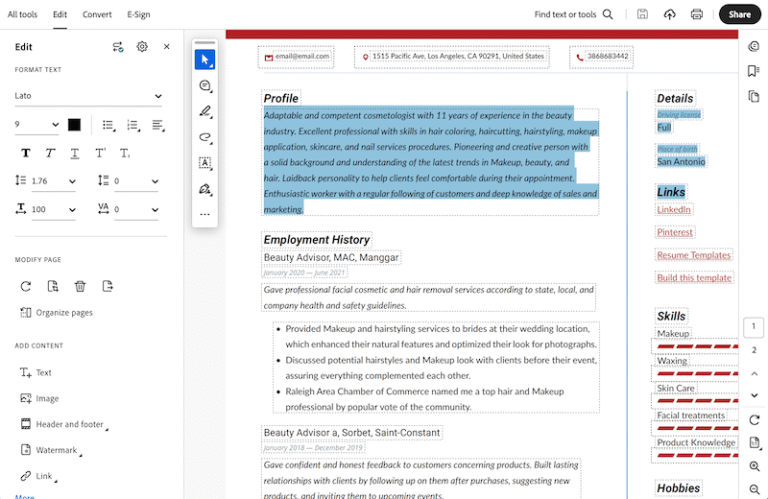Viewport: 768px width, 499px height.
Task: Open Watermark options
Action: tap(50, 450)
